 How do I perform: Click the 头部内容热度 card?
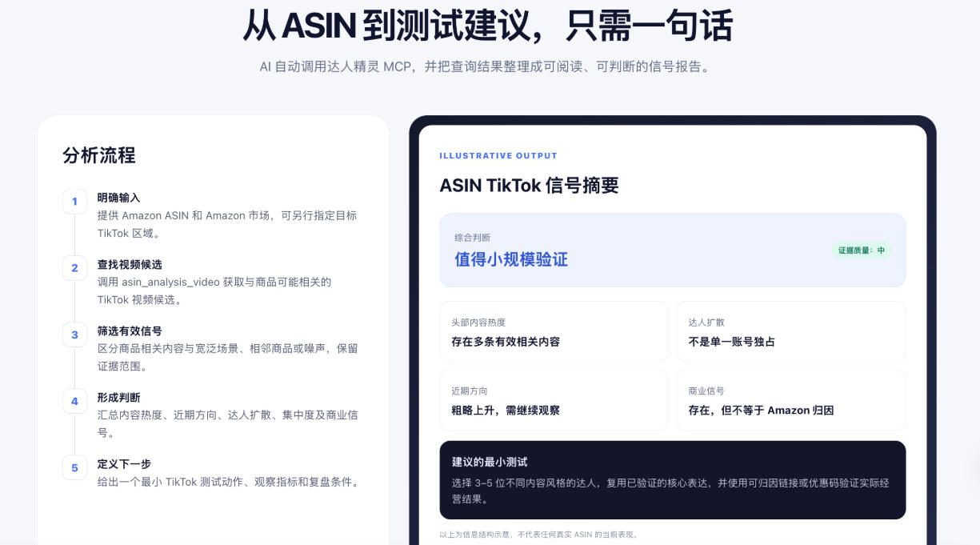[x=554, y=331]
